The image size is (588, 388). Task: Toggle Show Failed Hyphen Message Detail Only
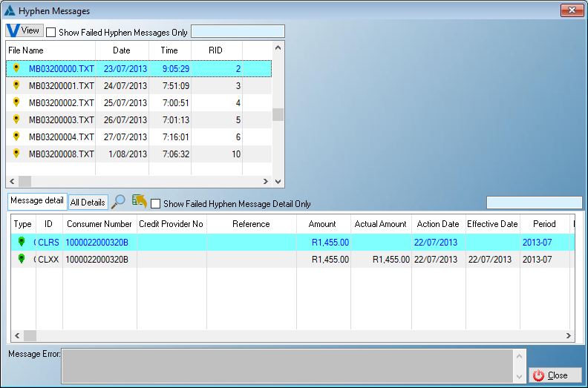pyautogui.click(x=156, y=203)
